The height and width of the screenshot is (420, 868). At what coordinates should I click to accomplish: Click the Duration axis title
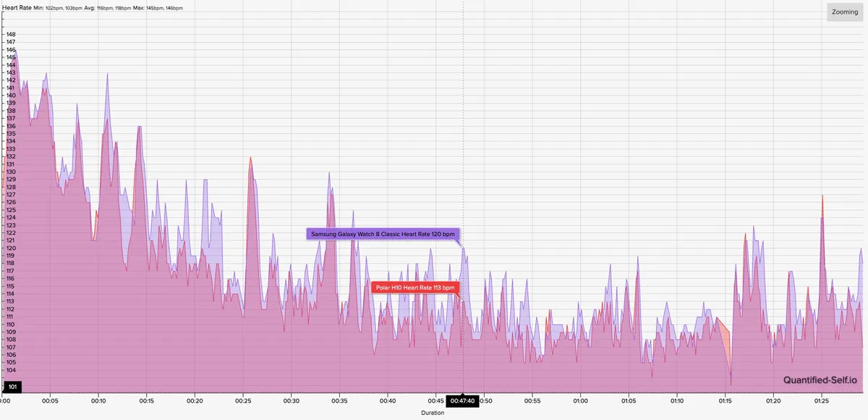click(x=434, y=413)
